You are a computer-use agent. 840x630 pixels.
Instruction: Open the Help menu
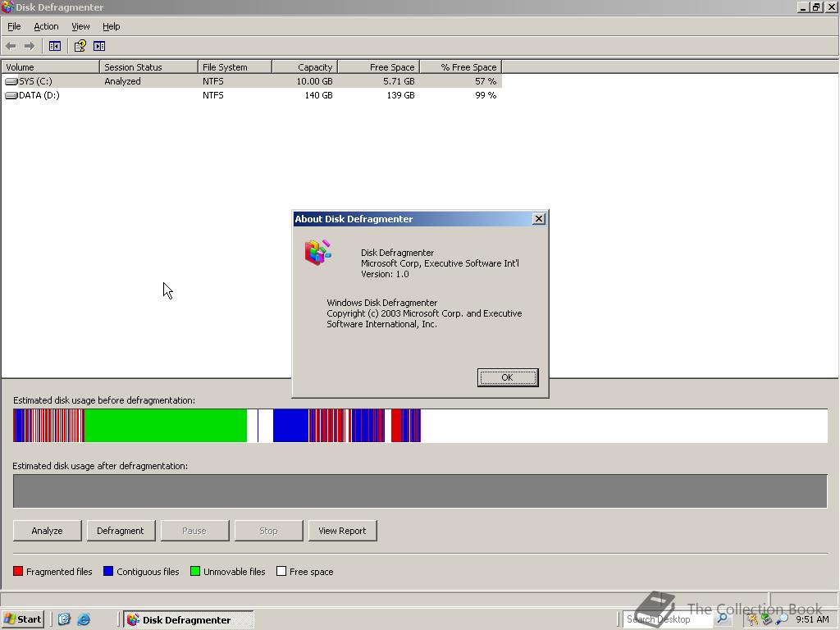[x=111, y=26]
